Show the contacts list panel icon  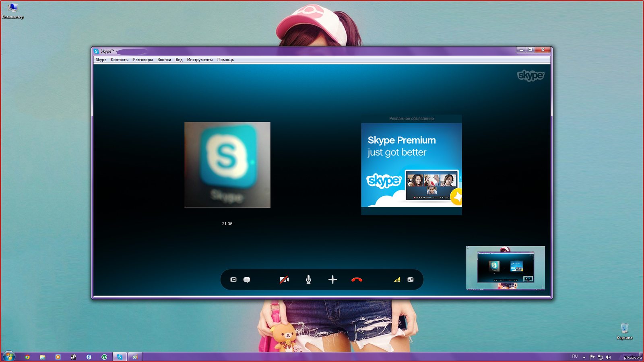pyautogui.click(x=233, y=280)
